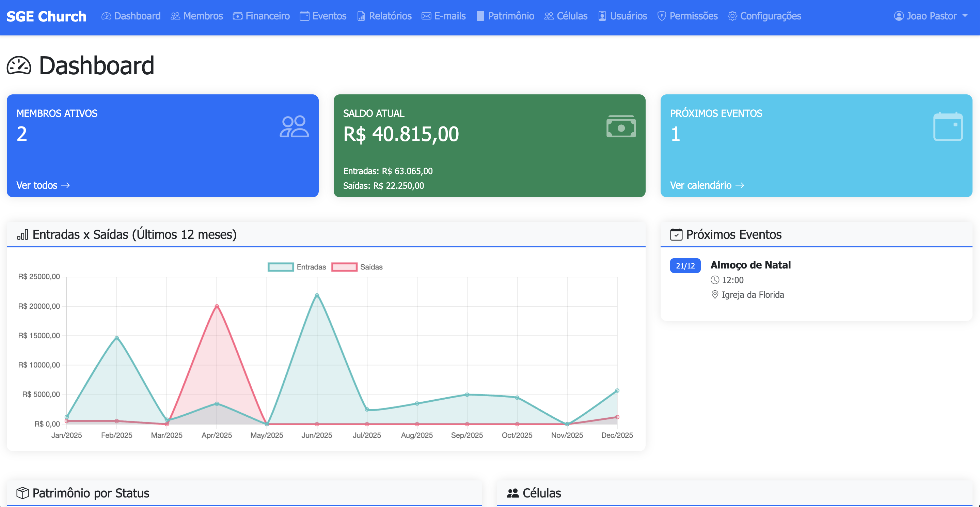This screenshot has width=980, height=507.
Task: Click the cash icon in Saldo Atual card
Action: [x=621, y=126]
